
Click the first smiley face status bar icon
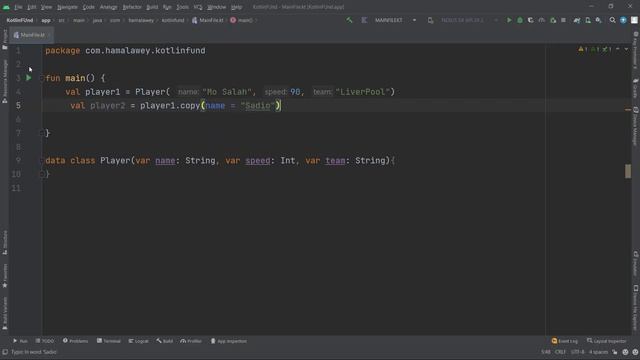click(x=625, y=352)
